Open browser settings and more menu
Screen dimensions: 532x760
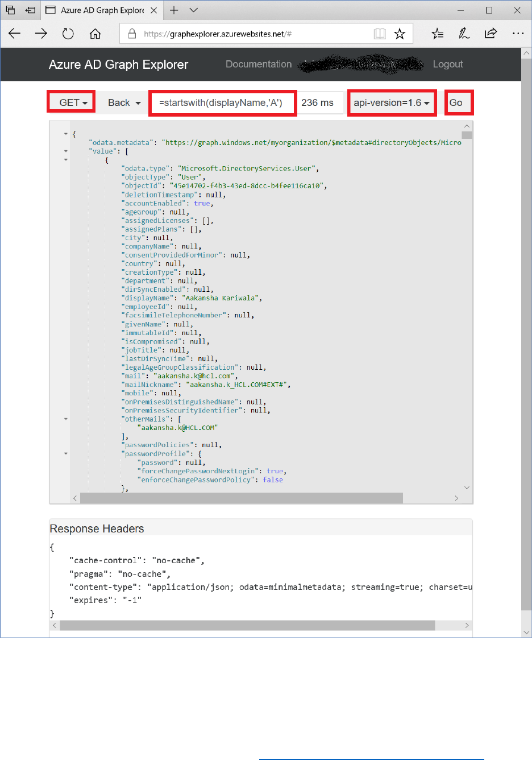click(x=518, y=34)
